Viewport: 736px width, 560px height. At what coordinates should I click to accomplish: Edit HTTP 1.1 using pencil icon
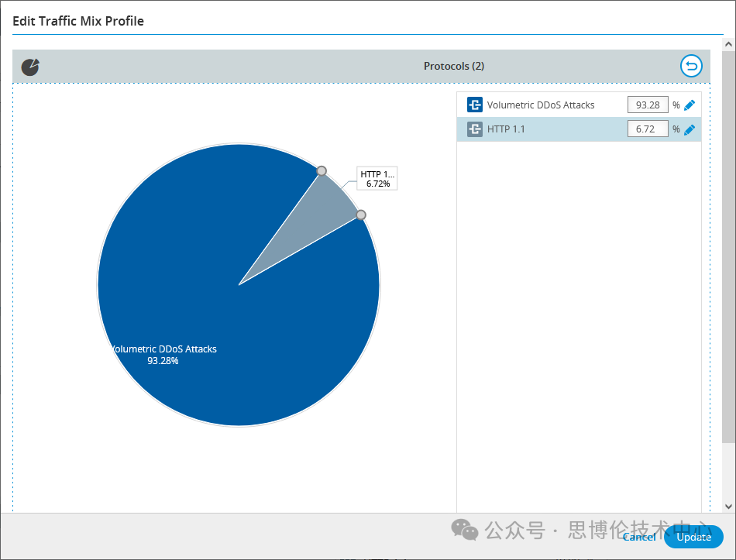pyautogui.click(x=690, y=129)
